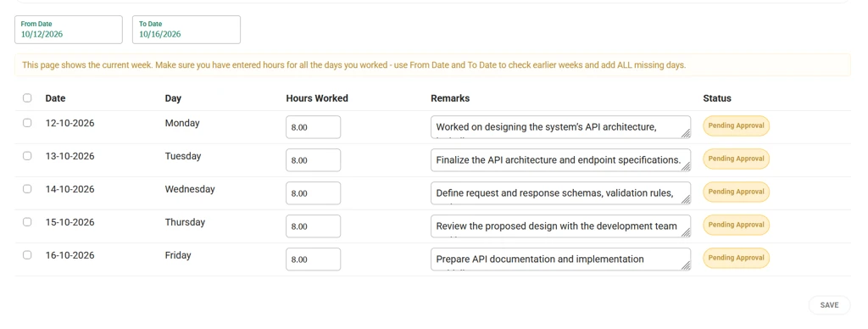This screenshot has height=329, width=868.
Task: Click the Day column header
Action: coord(173,98)
